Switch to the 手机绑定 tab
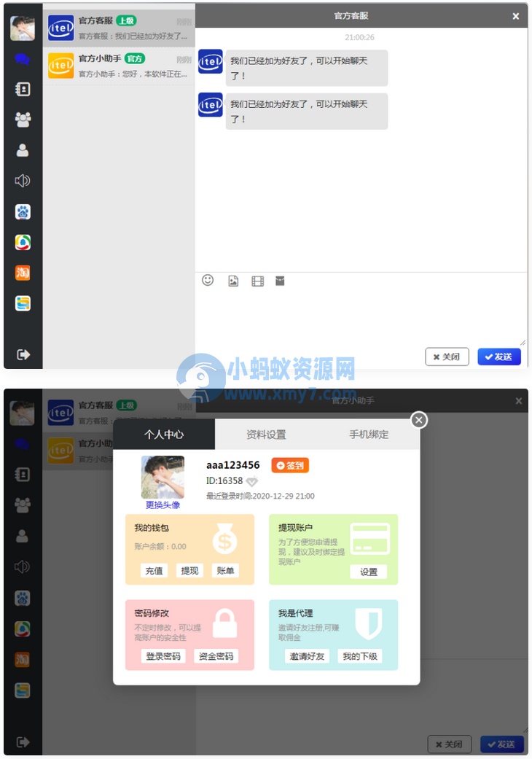Image resolution: width=532 pixels, height=759 pixels. point(369,435)
